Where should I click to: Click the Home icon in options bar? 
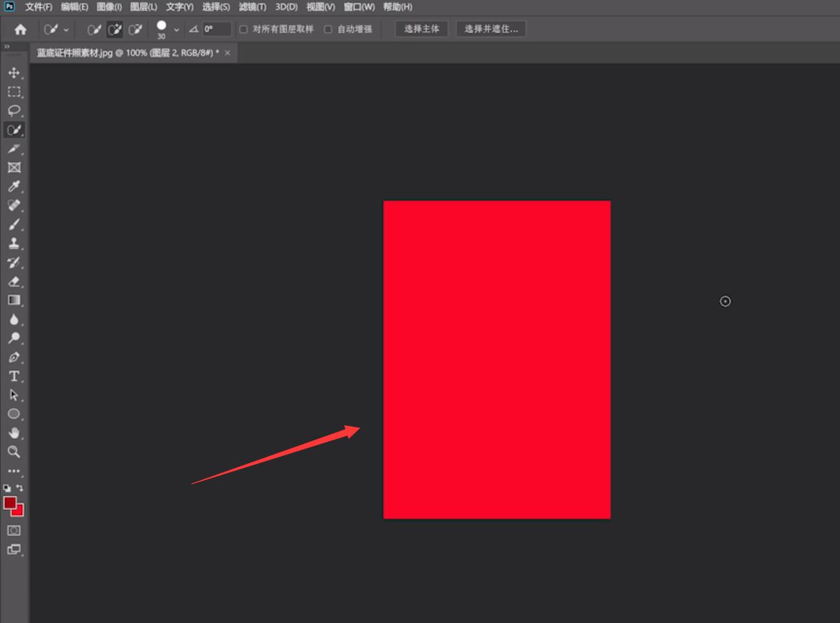[21, 29]
